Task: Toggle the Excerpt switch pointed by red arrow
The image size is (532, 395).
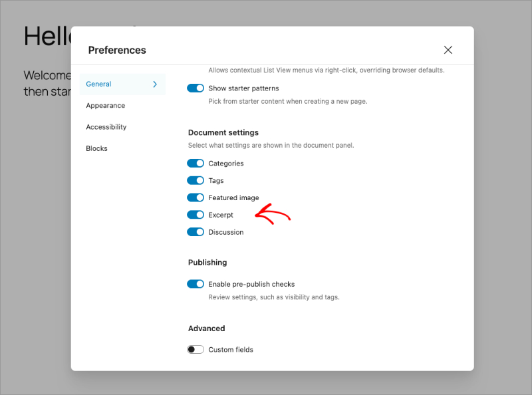Action: point(196,215)
